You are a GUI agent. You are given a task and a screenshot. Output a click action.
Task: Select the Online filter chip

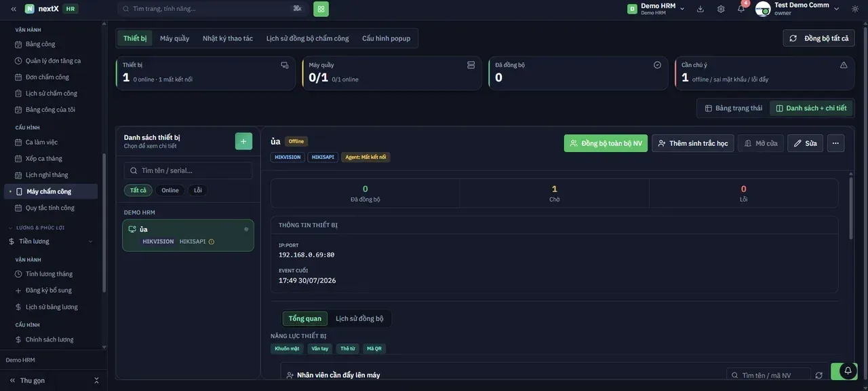coord(170,190)
